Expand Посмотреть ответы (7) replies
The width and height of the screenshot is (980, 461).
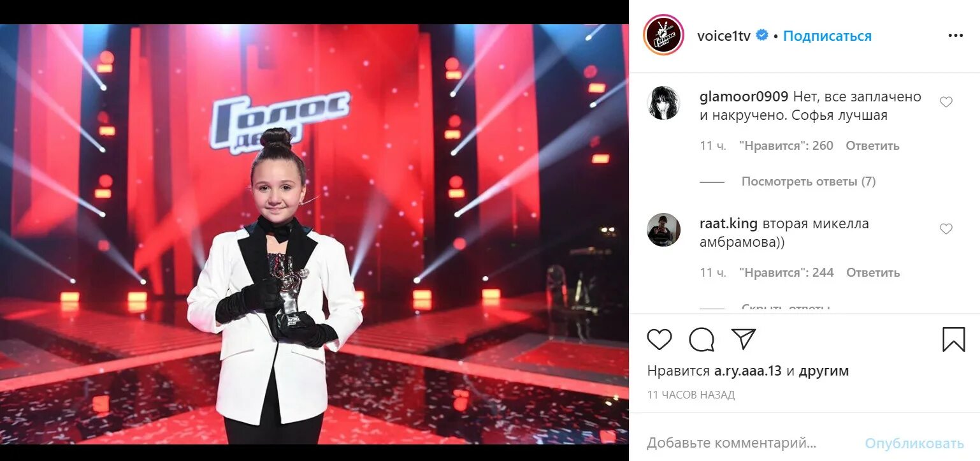coord(808,182)
